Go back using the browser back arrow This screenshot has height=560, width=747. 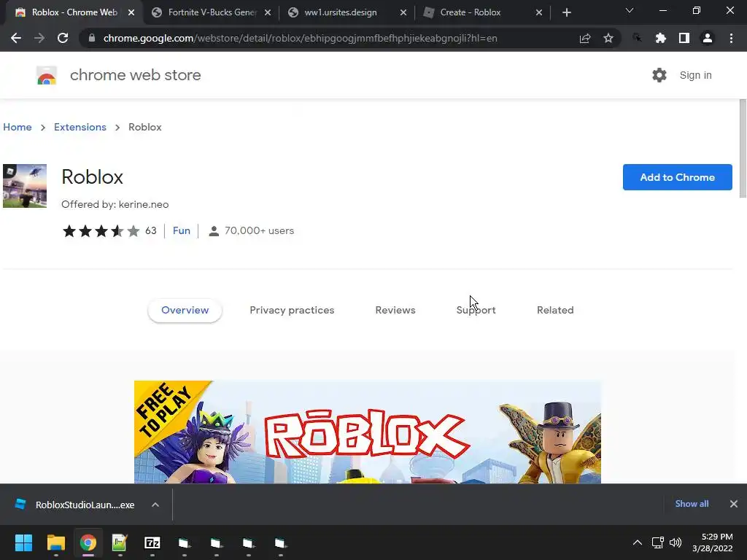tap(16, 38)
